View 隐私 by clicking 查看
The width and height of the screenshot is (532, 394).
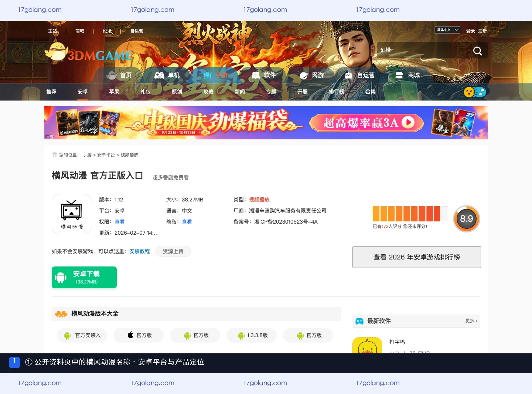pyautogui.click(x=187, y=222)
